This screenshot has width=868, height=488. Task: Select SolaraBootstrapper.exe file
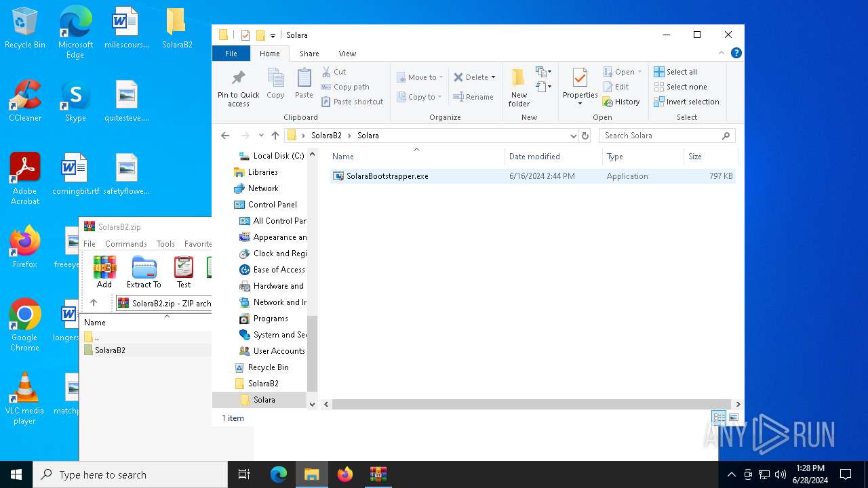(533, 176)
